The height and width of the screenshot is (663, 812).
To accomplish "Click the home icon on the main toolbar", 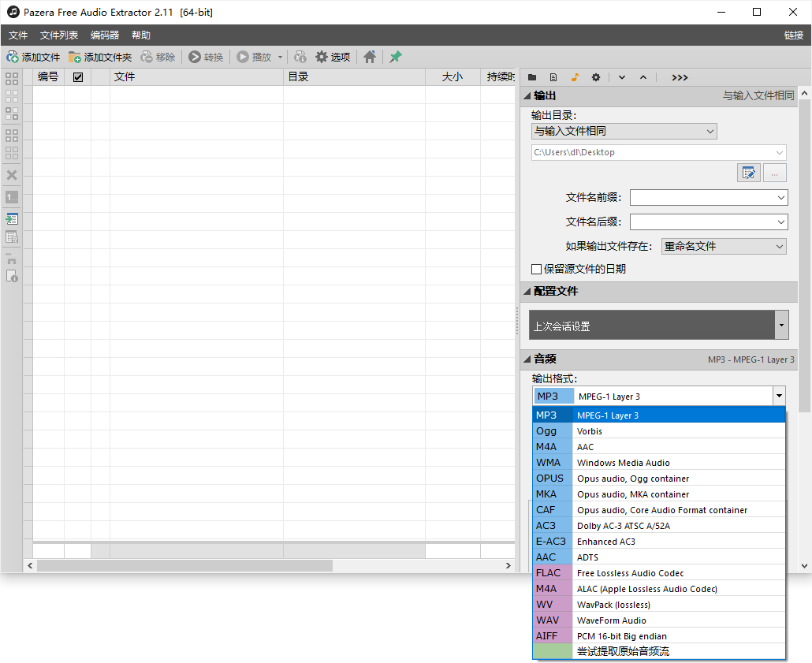I will coord(369,56).
